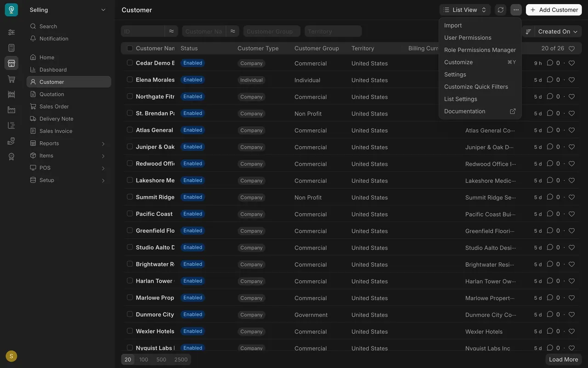The width and height of the screenshot is (588, 368).
Task: Click the app logo icon at top-left
Action: point(11,10)
